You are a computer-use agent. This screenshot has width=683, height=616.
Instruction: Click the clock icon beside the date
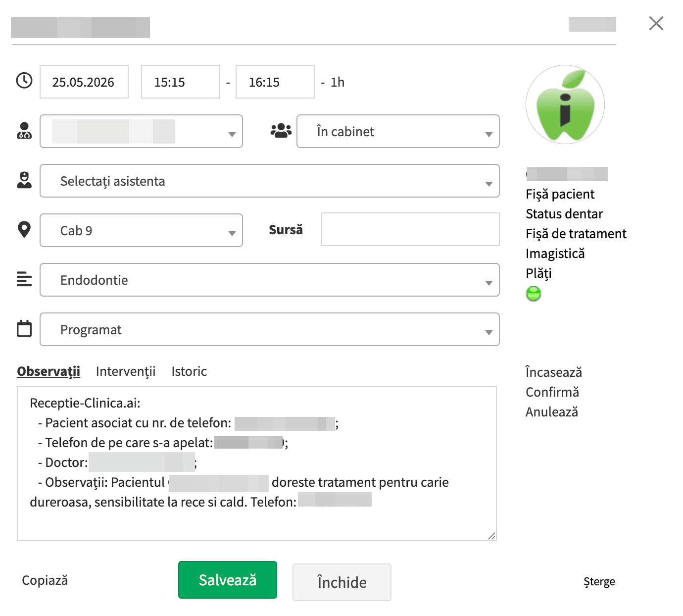click(23, 81)
